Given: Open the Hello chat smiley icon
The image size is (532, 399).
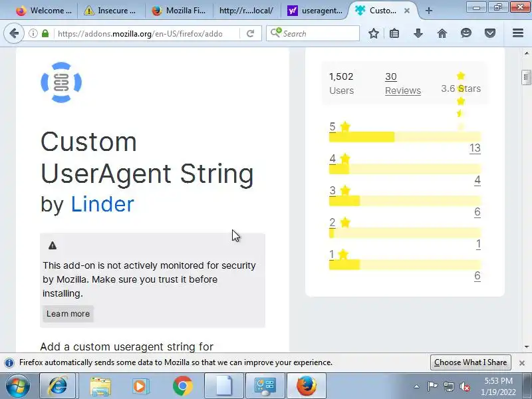Looking at the screenshot, I should [x=466, y=33].
